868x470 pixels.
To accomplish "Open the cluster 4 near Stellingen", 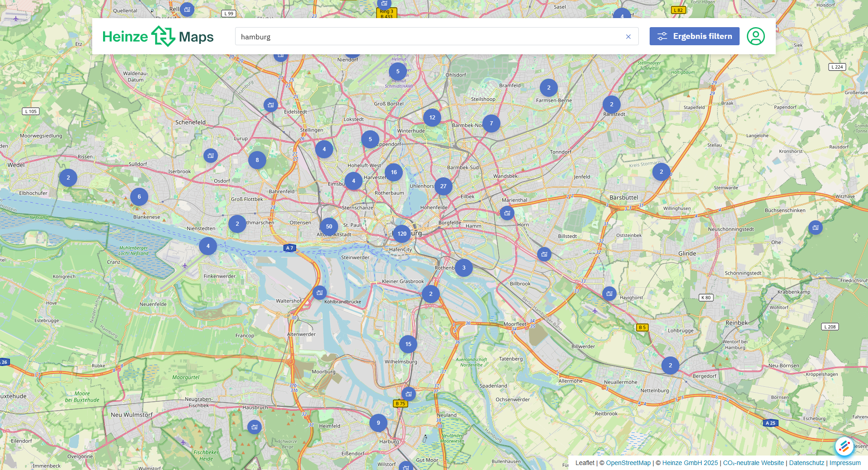I will pyautogui.click(x=324, y=149).
